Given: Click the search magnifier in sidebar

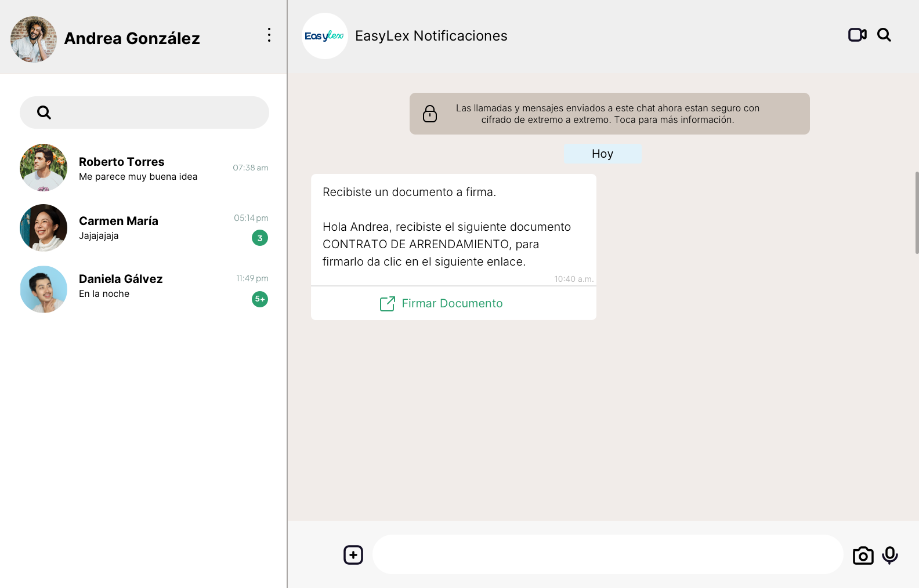Looking at the screenshot, I should [44, 112].
